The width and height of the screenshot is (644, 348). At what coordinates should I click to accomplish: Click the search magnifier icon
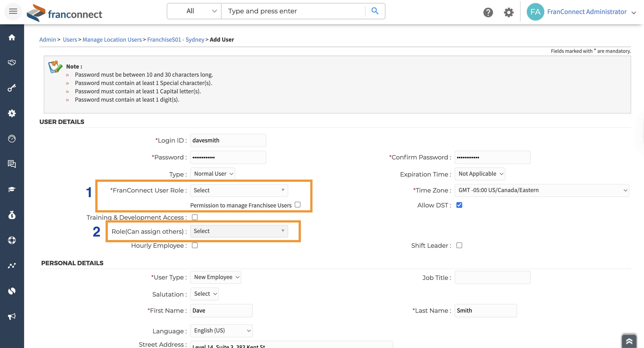pos(375,11)
